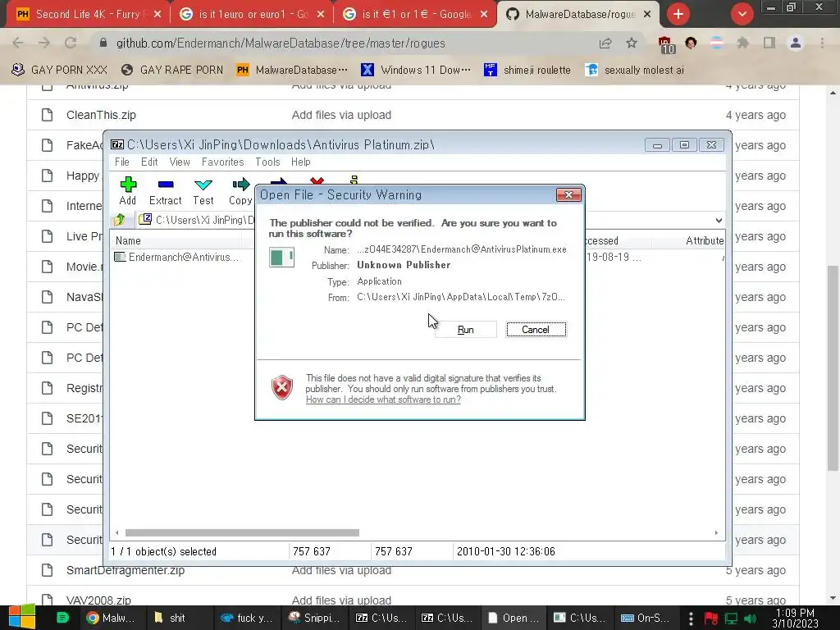The image size is (840, 630).
Task: Select the Endermanch@Antivirus... file row
Action: 177,257
